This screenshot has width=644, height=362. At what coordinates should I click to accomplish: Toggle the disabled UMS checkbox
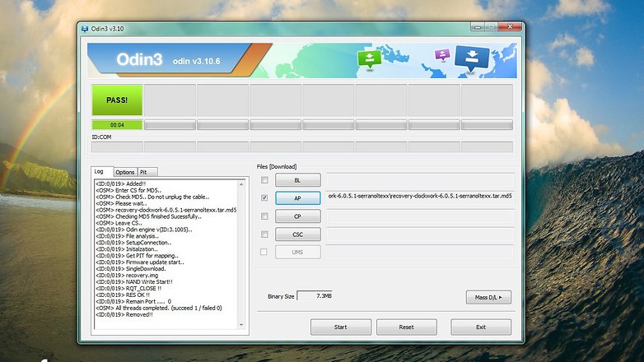[x=264, y=252]
